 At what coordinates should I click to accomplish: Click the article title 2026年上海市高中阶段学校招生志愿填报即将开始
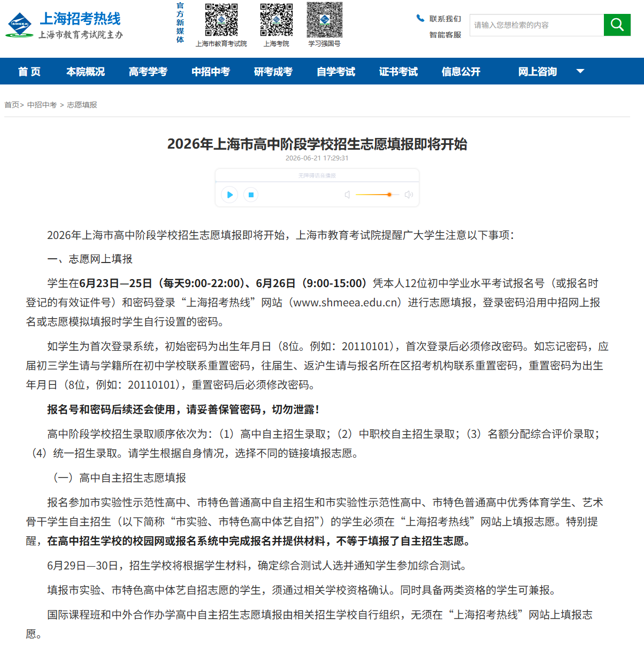tap(317, 144)
